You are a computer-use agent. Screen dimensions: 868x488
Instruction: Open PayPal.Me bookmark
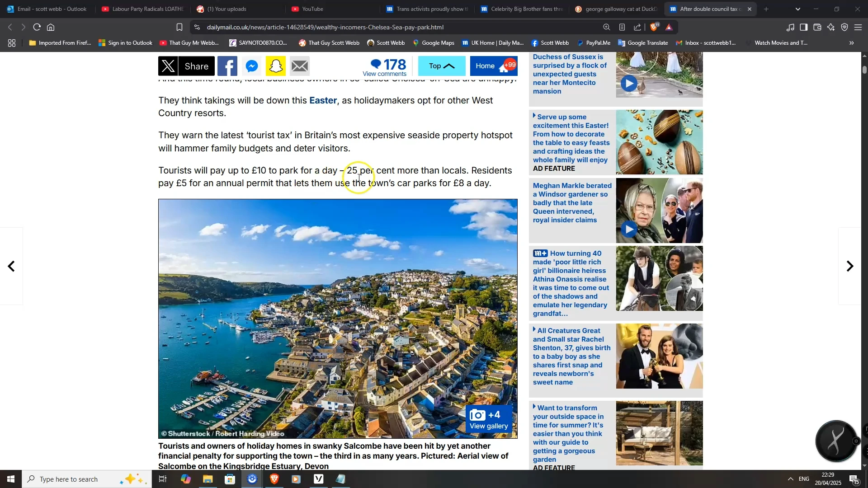click(x=594, y=43)
